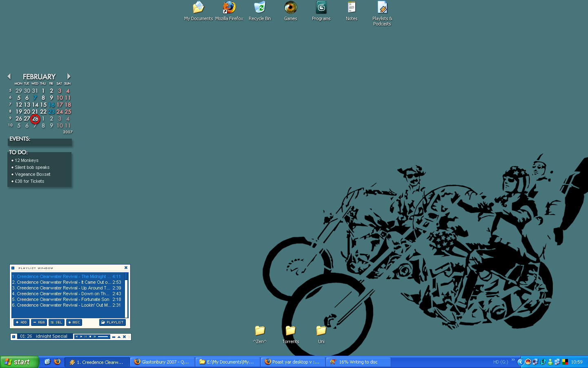This screenshot has height=368, width=588.
Task: Open the Windows Start menu
Action: point(20,362)
